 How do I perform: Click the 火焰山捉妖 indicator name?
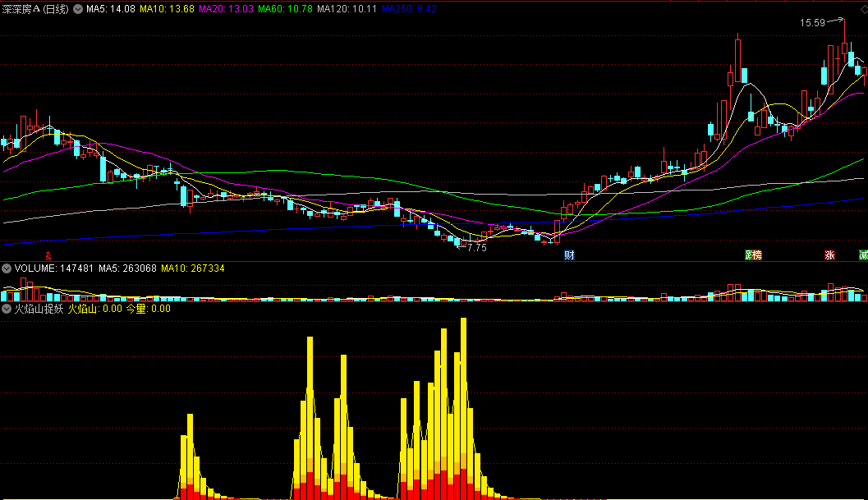point(39,309)
